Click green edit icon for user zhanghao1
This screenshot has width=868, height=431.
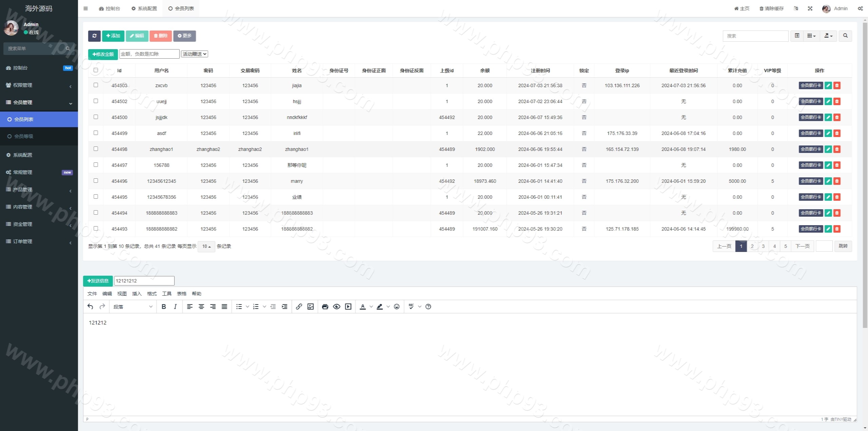828,149
